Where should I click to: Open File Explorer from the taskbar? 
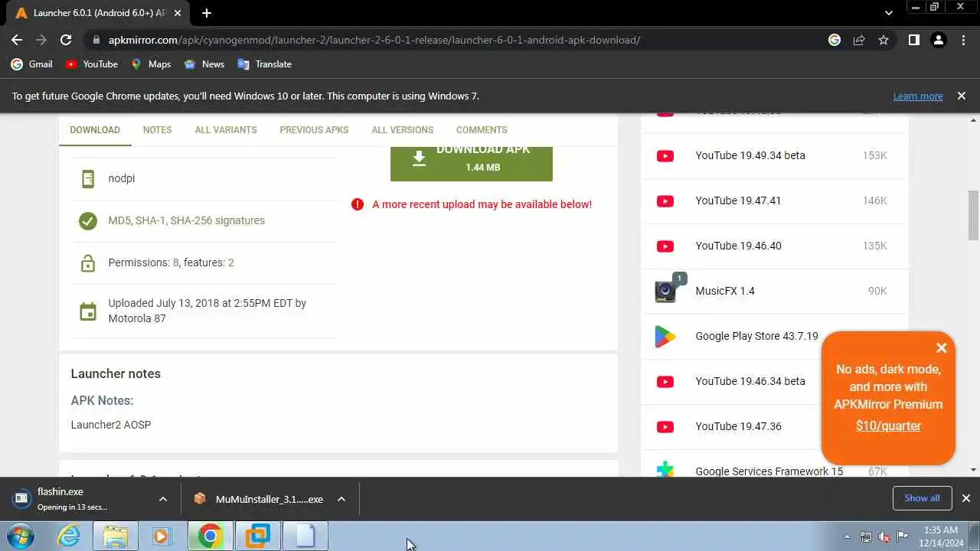[x=116, y=536]
